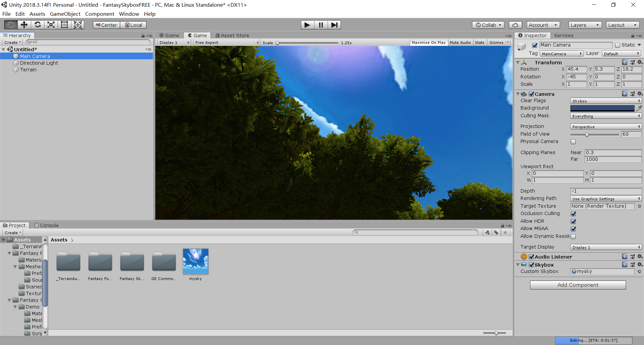The height and width of the screenshot is (345, 644).
Task: Click the camera Background color swatch
Action: coord(602,108)
